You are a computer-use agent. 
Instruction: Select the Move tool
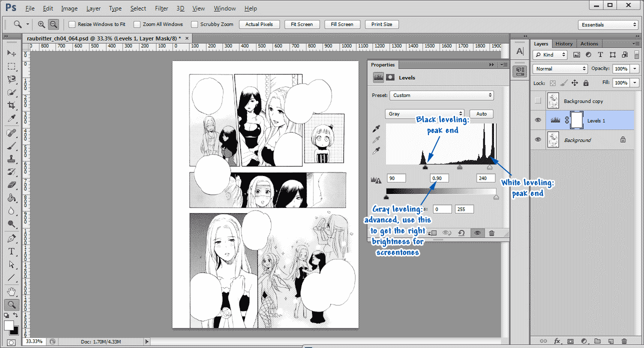click(x=11, y=53)
